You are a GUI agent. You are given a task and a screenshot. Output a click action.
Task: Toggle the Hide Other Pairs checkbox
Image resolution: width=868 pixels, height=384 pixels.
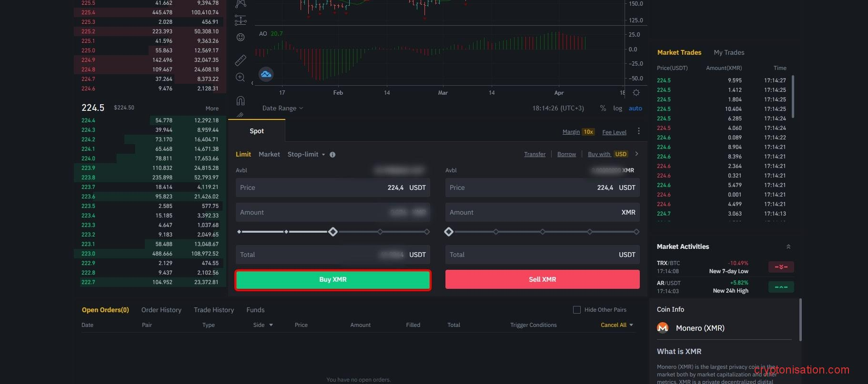(576, 310)
